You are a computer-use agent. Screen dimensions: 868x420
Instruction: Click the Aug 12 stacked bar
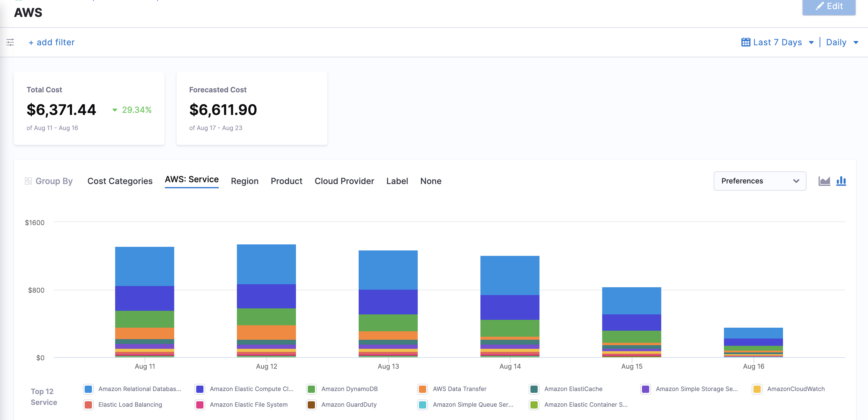266,301
